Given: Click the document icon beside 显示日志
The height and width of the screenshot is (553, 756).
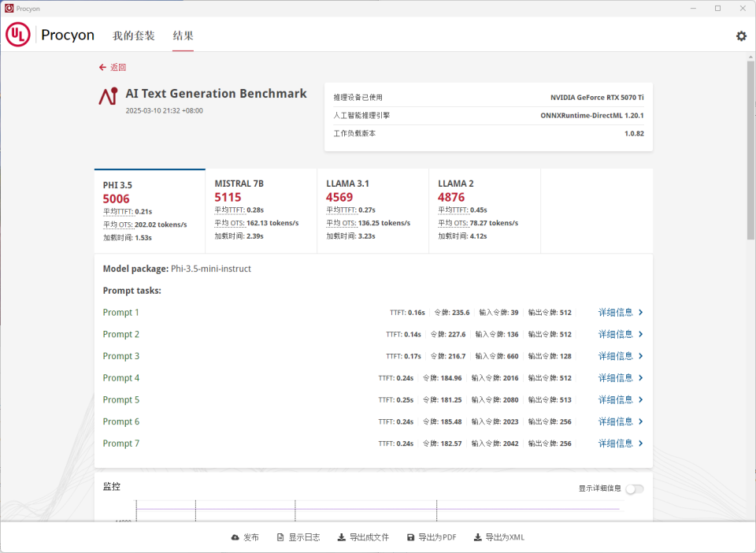Looking at the screenshot, I should 280,537.
